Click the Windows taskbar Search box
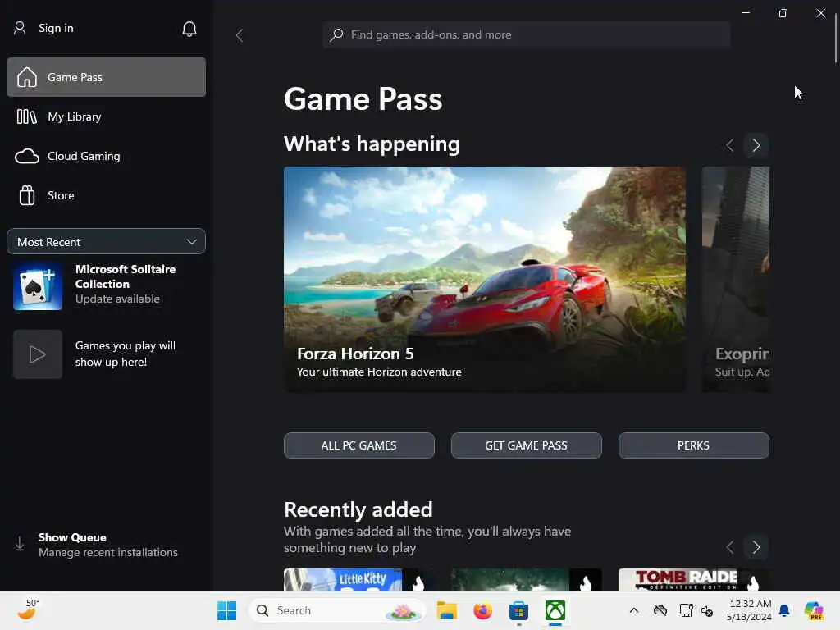Screen dimensions: 840x630 click(337, 610)
